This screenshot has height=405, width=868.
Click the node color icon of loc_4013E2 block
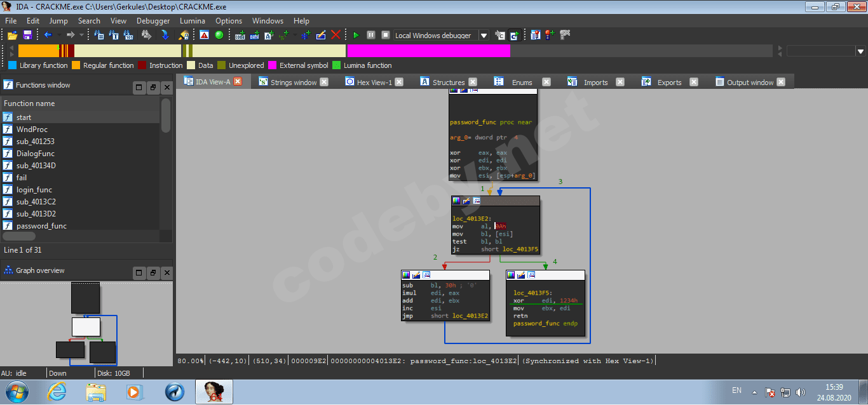[x=456, y=201]
